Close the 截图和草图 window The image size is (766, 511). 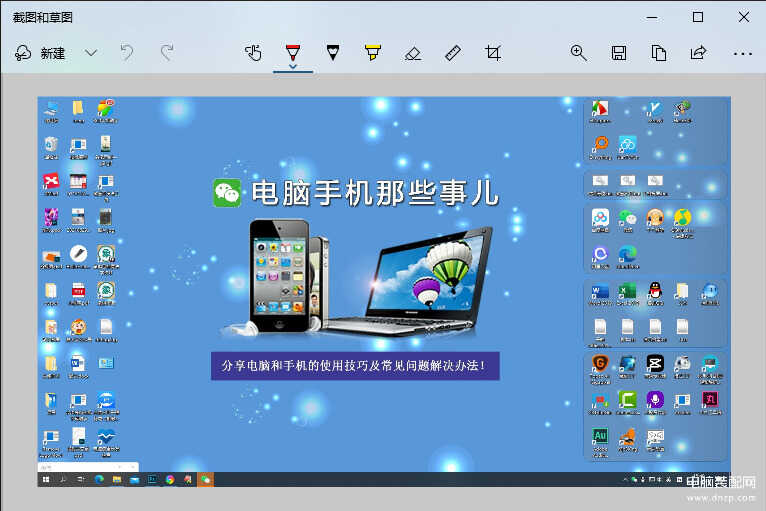pos(744,17)
